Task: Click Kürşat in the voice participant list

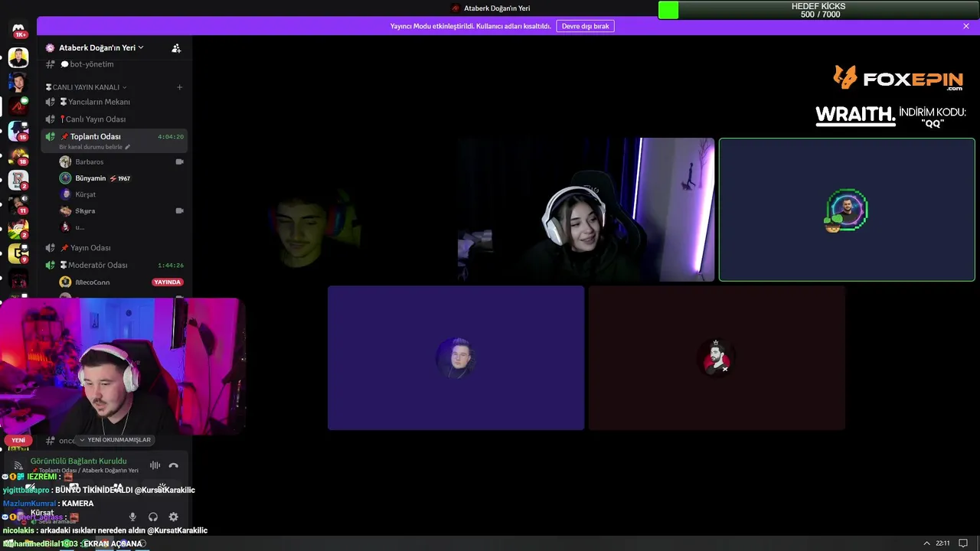Action: 86,194
